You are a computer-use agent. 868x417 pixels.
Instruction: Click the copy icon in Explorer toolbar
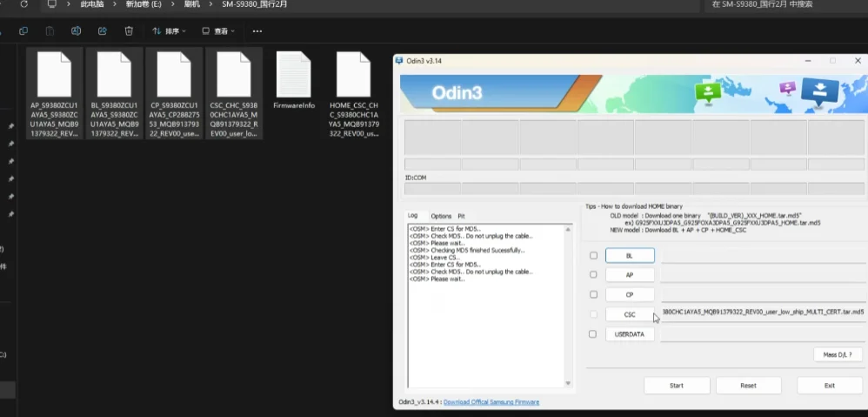click(23, 31)
